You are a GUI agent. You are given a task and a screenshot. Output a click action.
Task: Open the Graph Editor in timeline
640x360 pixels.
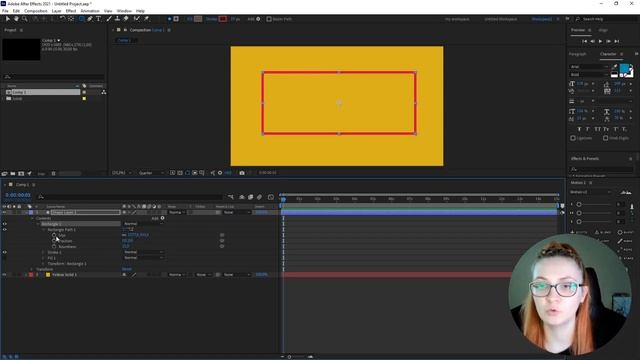(x=271, y=198)
